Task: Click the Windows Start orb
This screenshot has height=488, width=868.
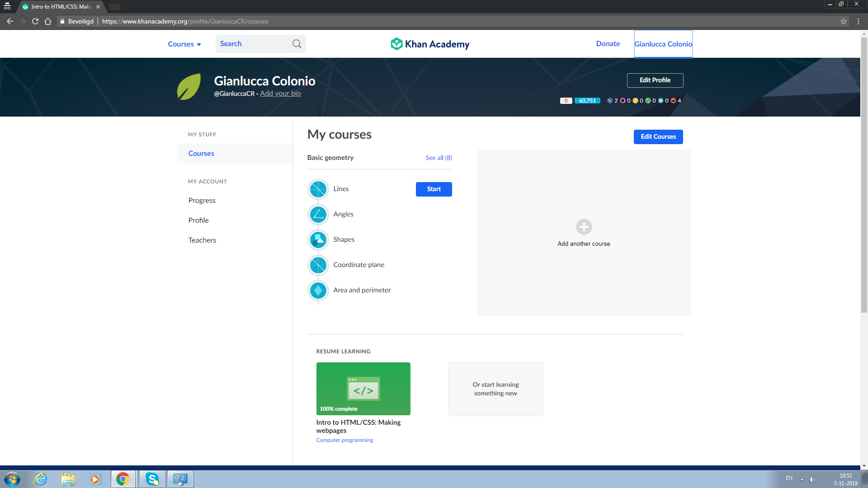Action: tap(12, 479)
